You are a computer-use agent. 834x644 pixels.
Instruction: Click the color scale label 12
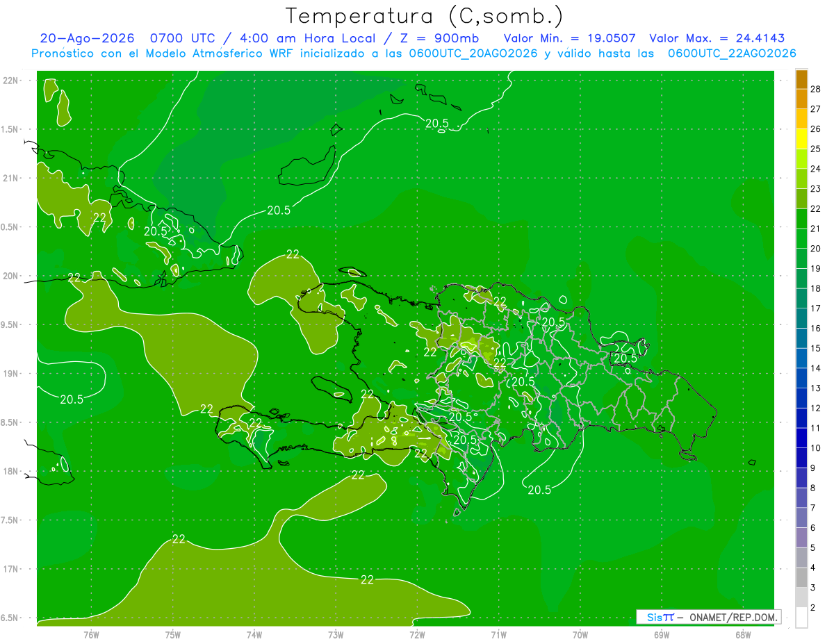coord(817,408)
